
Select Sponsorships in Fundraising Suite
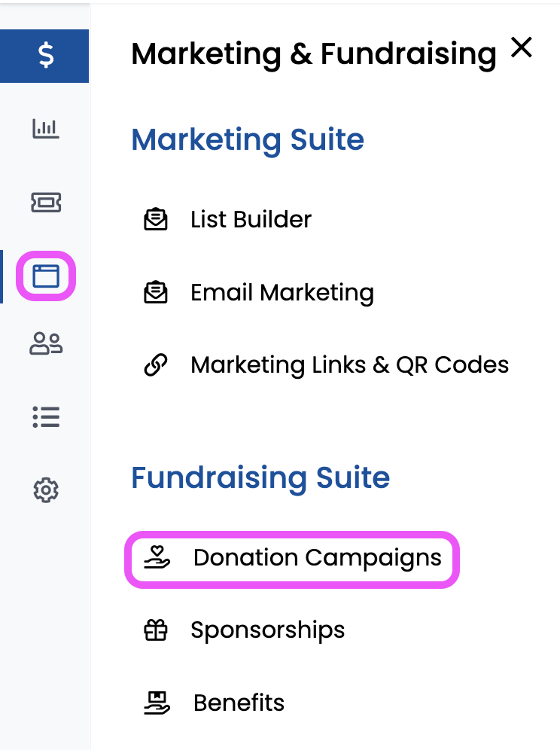267,630
